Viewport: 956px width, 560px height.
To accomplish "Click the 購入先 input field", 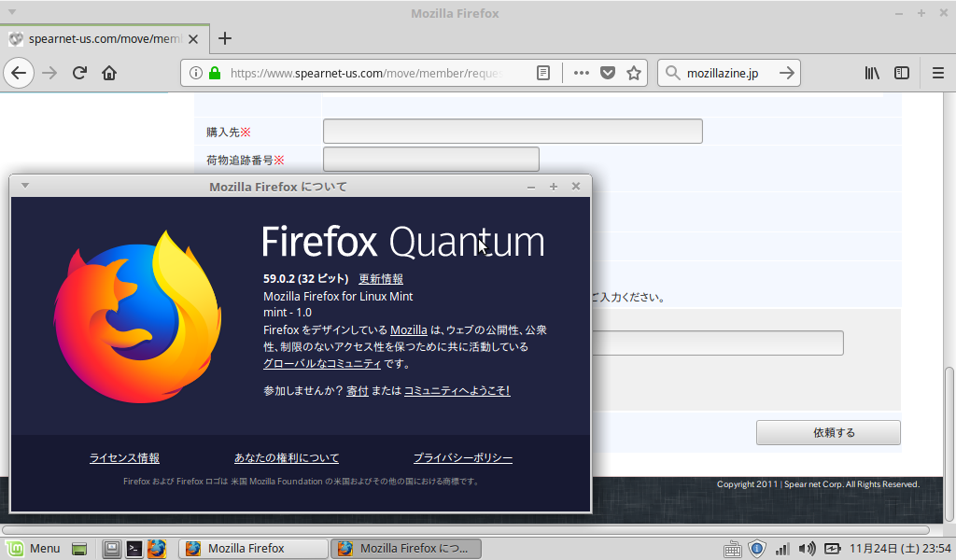I will [x=513, y=131].
